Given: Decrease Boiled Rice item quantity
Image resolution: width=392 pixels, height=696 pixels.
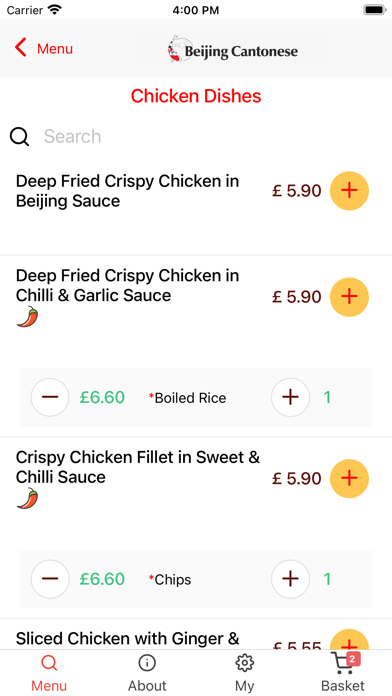Looking at the screenshot, I should [50, 397].
